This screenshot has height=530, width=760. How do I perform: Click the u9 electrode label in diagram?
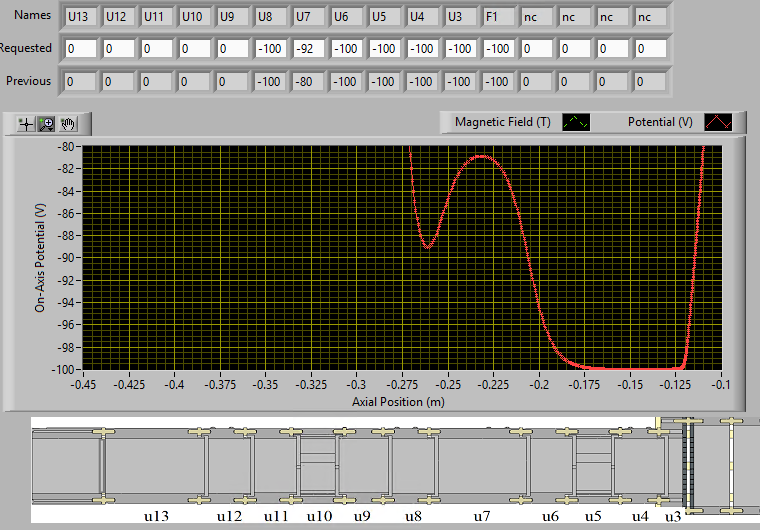[362, 516]
